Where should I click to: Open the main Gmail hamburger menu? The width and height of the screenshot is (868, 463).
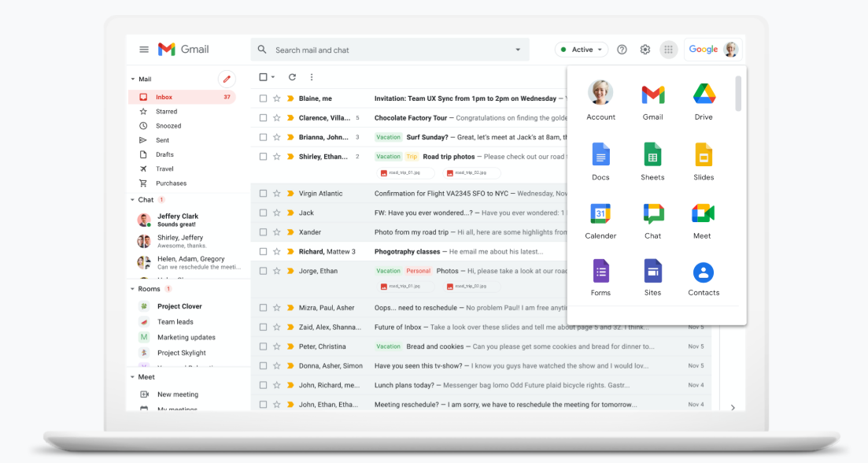click(x=144, y=49)
